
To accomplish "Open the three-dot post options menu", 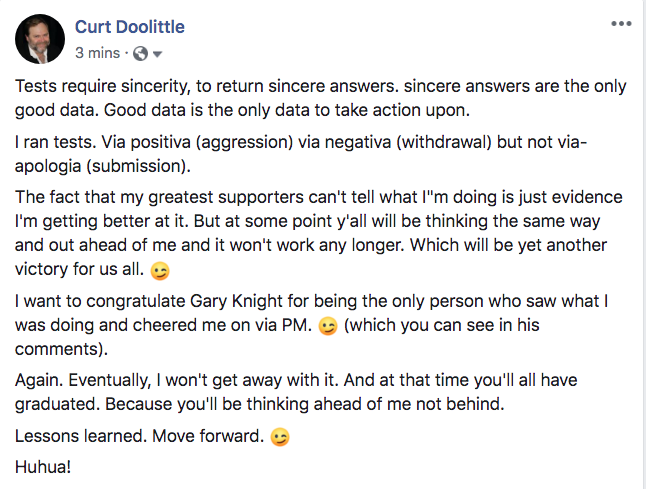I will (x=620, y=22).
